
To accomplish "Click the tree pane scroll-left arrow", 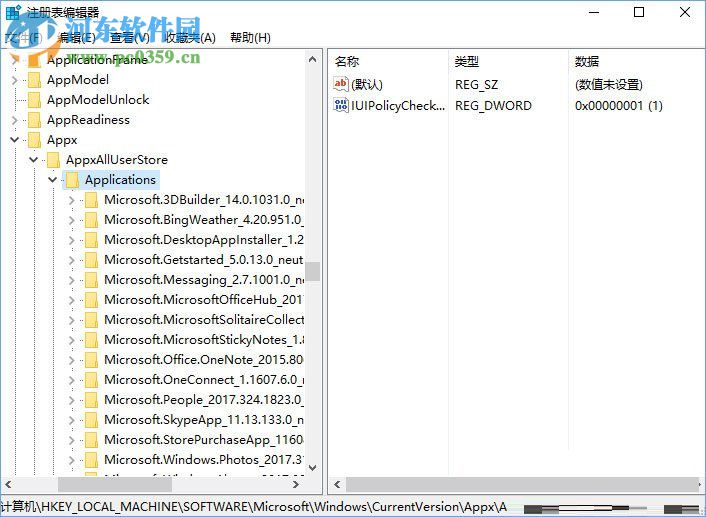I will 8,485.
